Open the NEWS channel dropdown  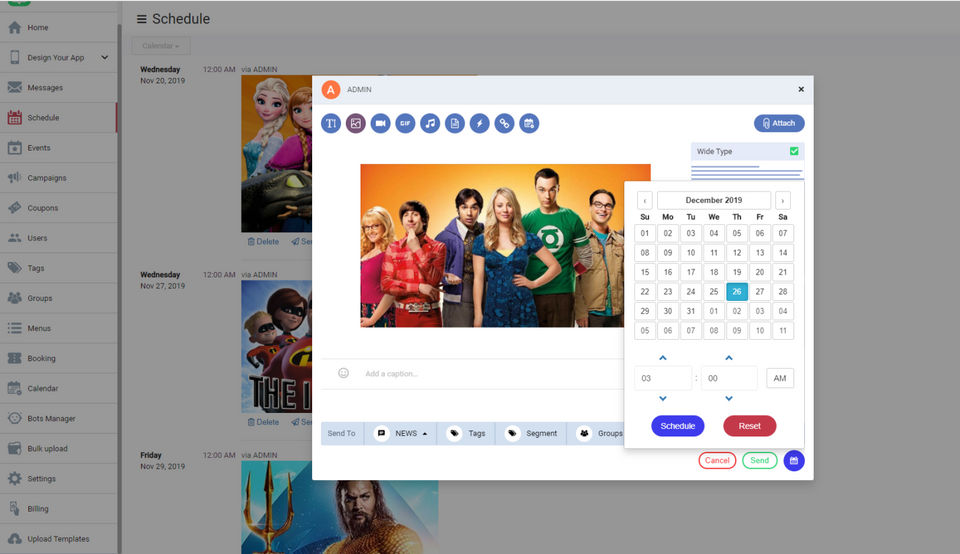pos(400,433)
